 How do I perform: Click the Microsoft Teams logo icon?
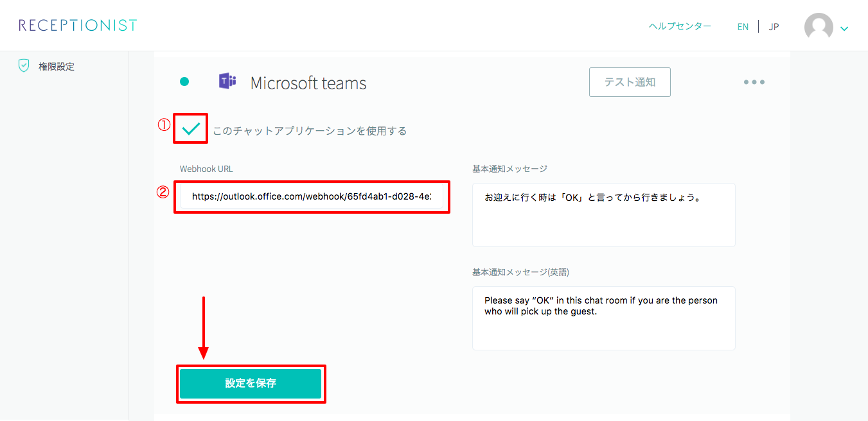227,82
